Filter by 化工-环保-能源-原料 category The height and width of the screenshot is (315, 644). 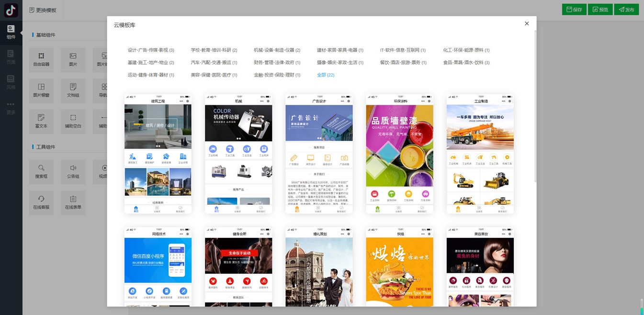[466, 50]
